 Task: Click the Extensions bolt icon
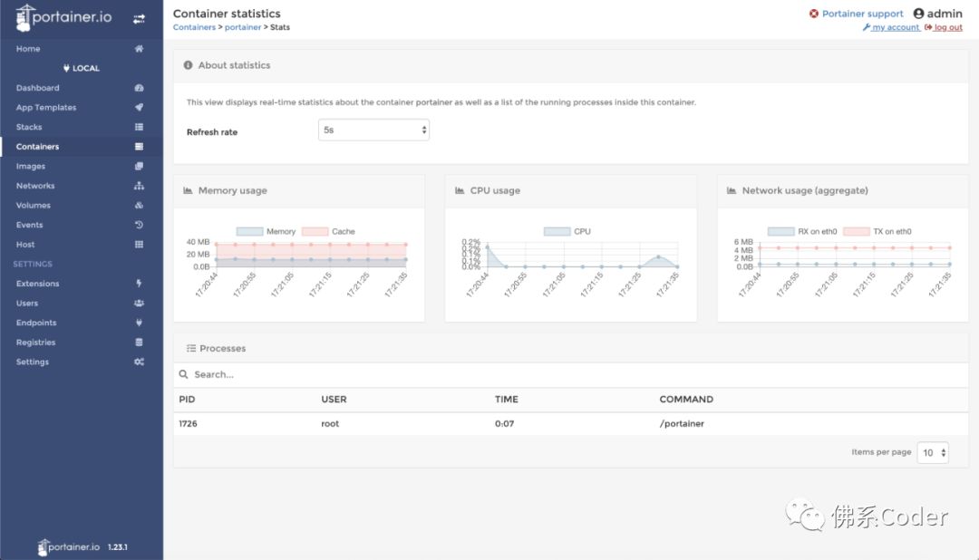(x=139, y=284)
